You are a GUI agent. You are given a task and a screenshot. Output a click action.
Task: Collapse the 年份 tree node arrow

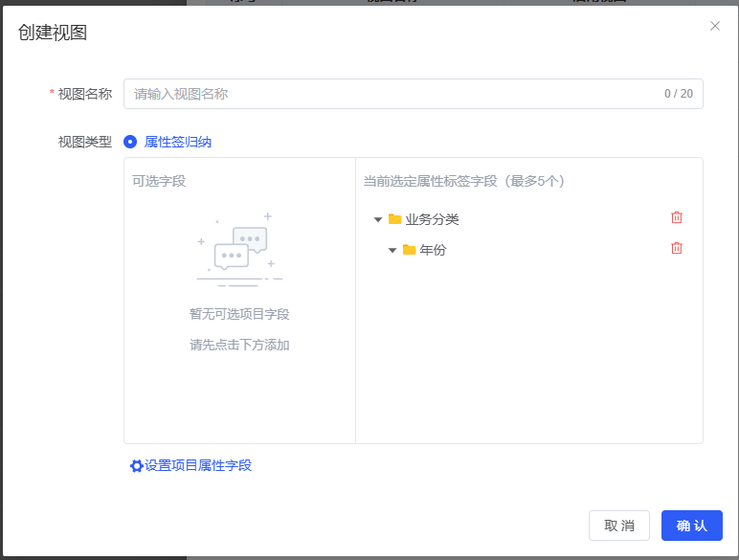[392, 251]
